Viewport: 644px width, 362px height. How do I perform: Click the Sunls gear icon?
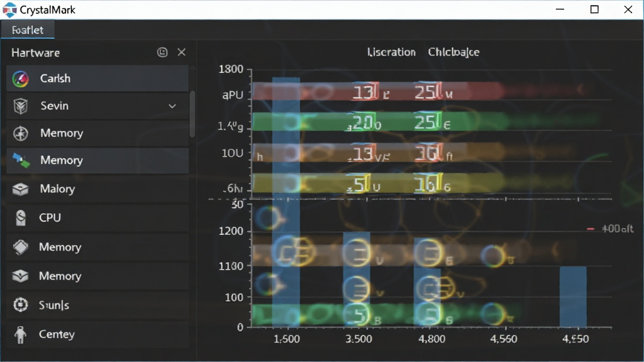20,305
